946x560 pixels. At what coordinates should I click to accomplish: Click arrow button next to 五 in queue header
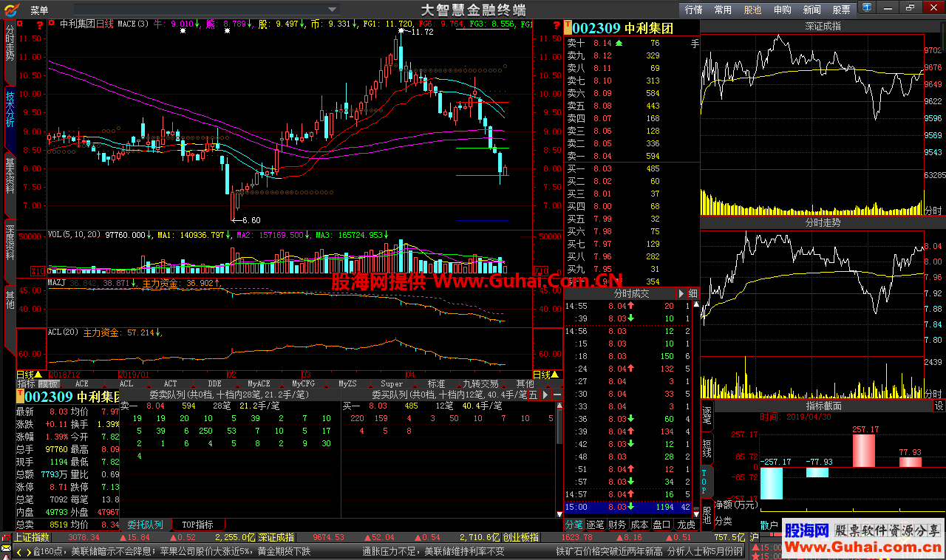pyautogui.click(x=546, y=395)
